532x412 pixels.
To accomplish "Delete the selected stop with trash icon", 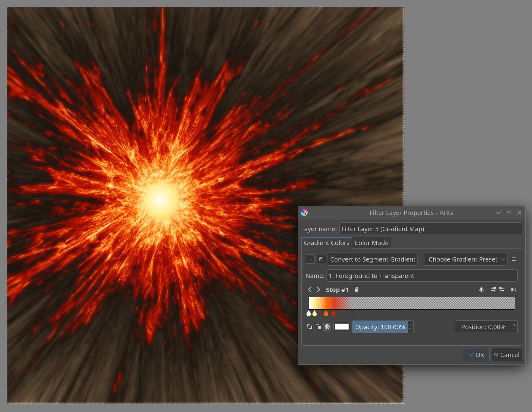I will 357,289.
